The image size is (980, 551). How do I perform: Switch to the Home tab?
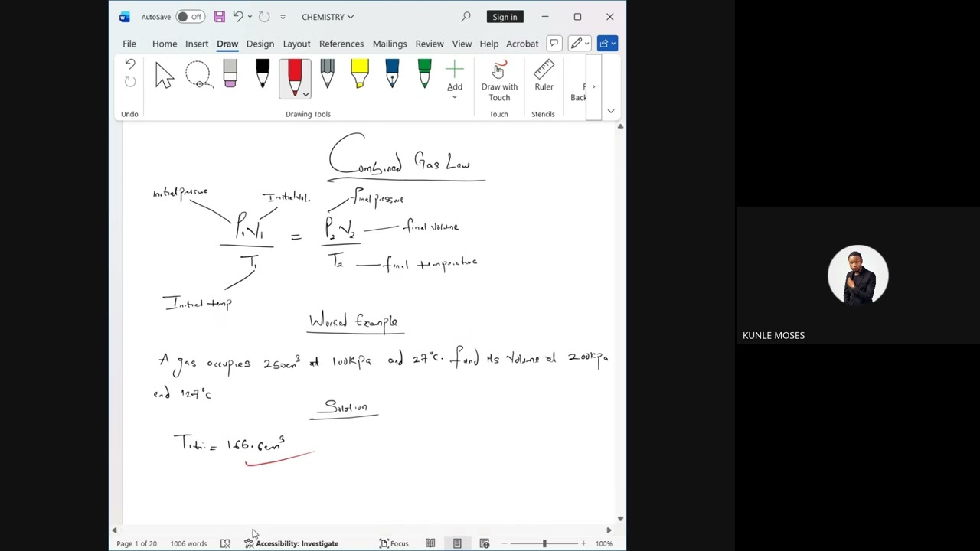(165, 44)
